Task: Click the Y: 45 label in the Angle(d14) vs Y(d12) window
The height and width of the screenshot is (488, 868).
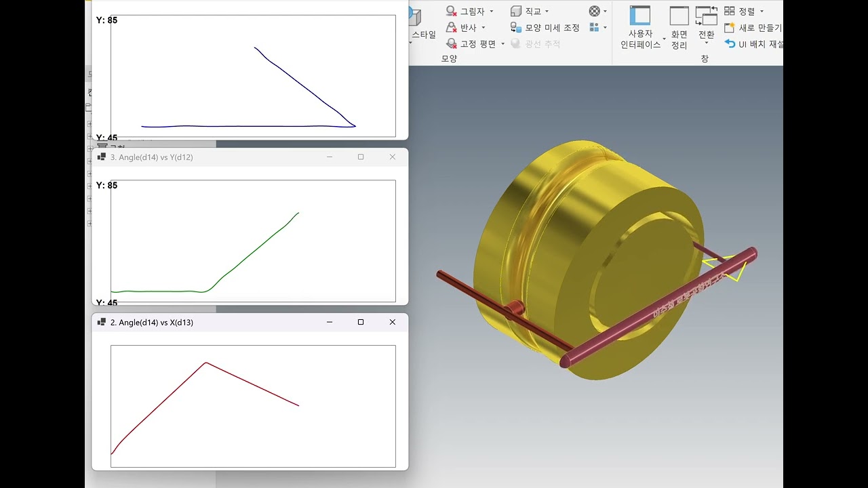Action: [x=106, y=303]
